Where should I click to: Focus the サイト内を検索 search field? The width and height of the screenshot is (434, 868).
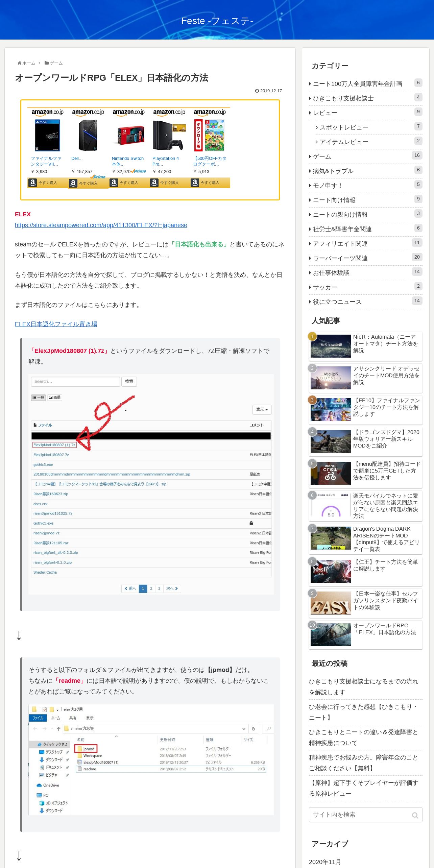coord(365,815)
